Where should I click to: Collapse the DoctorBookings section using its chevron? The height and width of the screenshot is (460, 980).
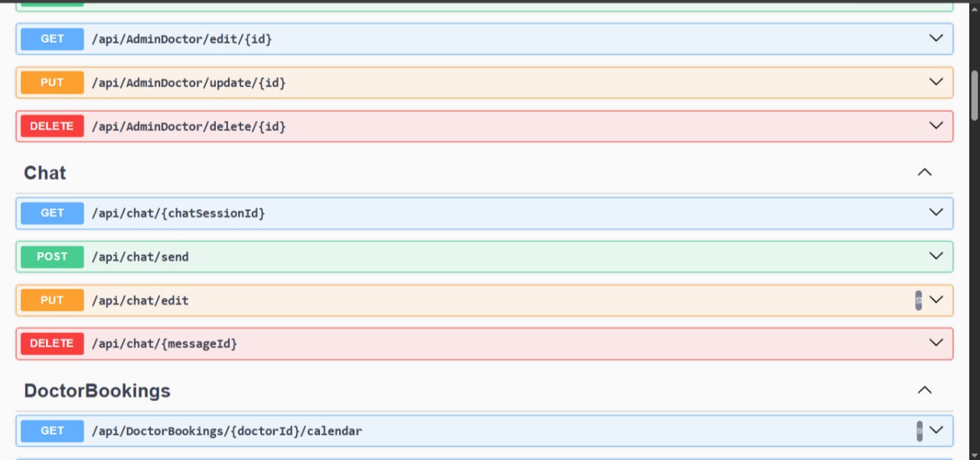coord(924,390)
